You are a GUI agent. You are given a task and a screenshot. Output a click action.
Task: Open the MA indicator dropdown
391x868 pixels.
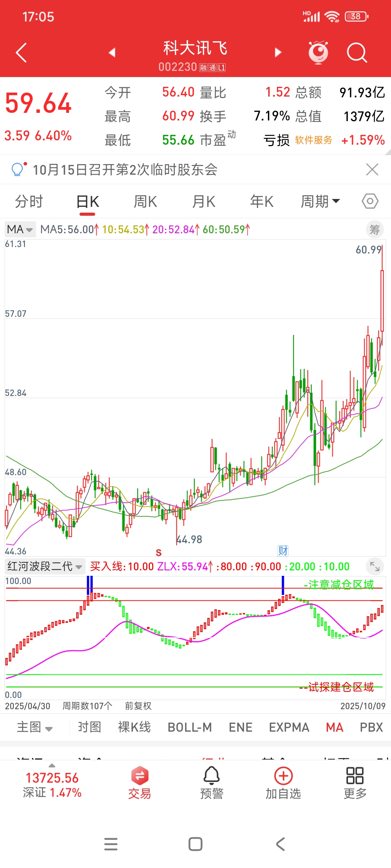tap(20, 229)
